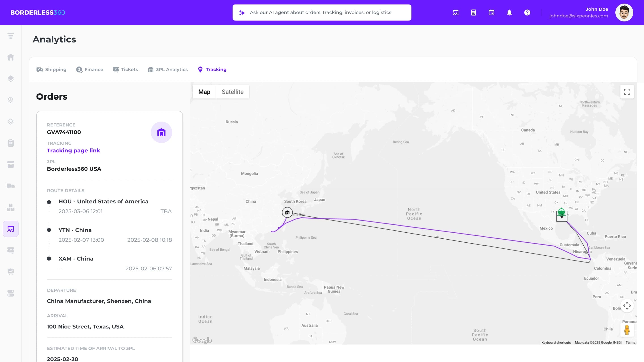Click the map camera controls button
This screenshot has height=362, width=644.
pyautogui.click(x=627, y=305)
